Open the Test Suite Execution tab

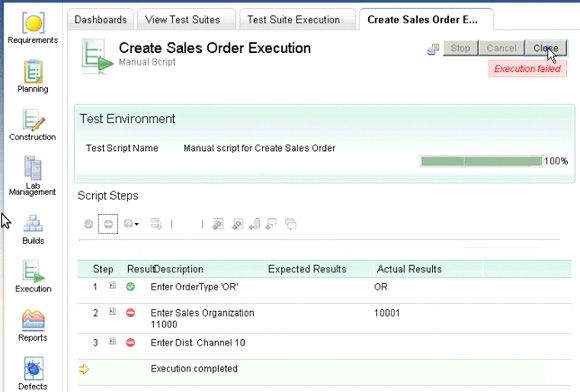[x=294, y=20]
